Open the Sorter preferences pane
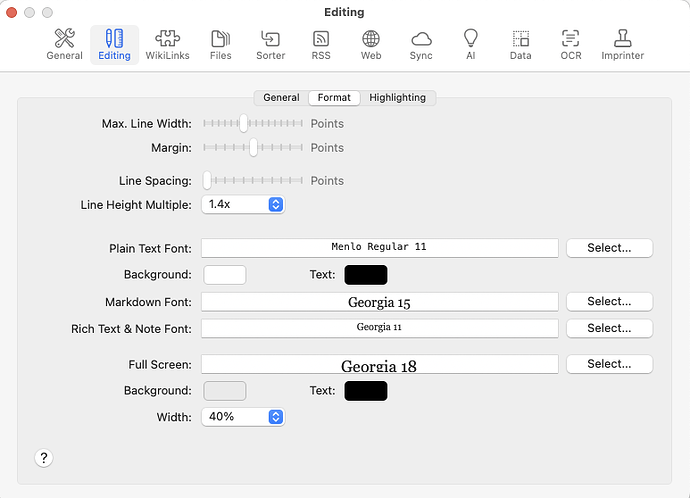The width and height of the screenshot is (690, 498). pyautogui.click(x=270, y=44)
